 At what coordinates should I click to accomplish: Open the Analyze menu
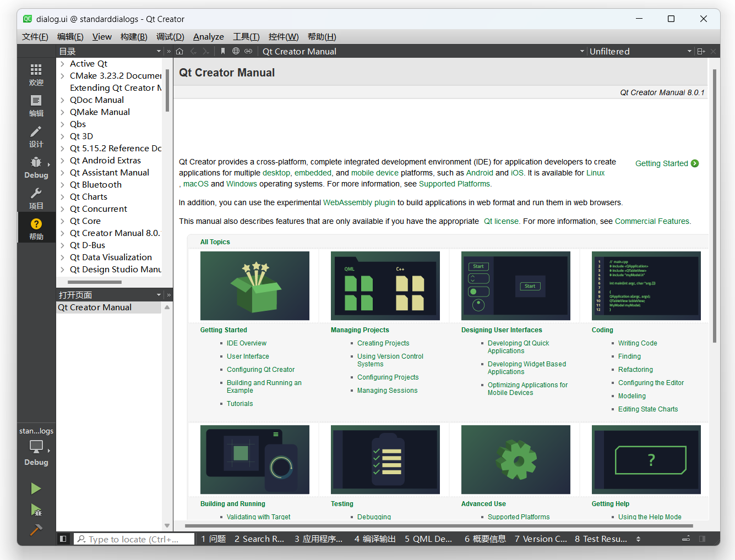tap(209, 37)
